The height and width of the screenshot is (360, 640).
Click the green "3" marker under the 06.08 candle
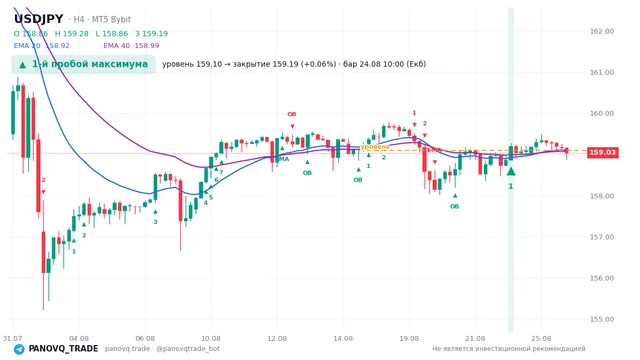(x=155, y=222)
